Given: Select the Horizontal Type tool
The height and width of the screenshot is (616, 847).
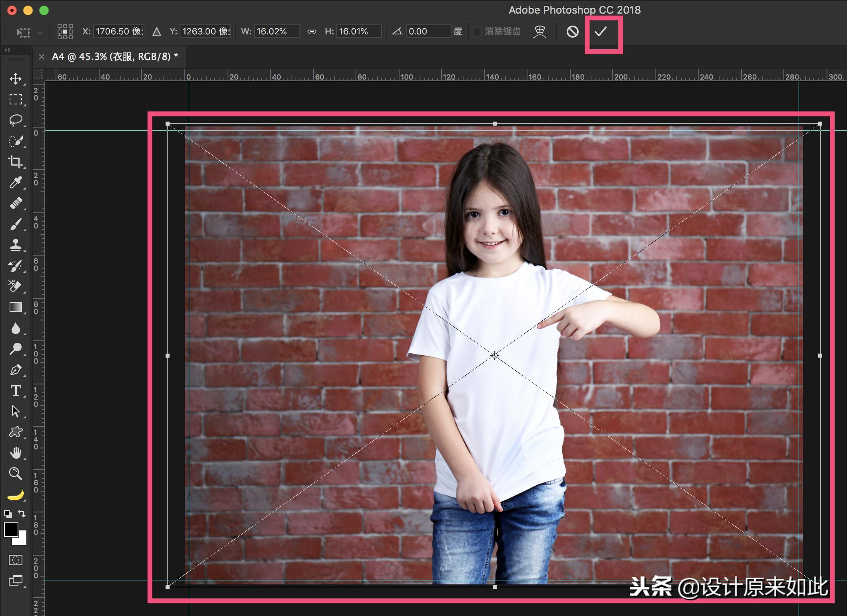Looking at the screenshot, I should [16, 391].
